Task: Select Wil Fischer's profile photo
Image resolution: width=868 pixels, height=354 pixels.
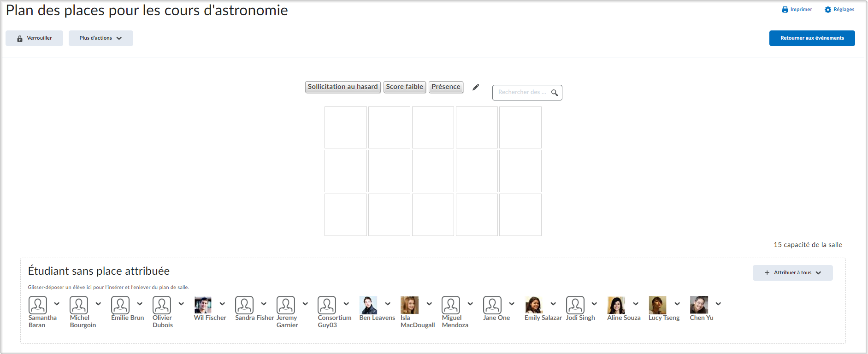Action: tap(203, 305)
